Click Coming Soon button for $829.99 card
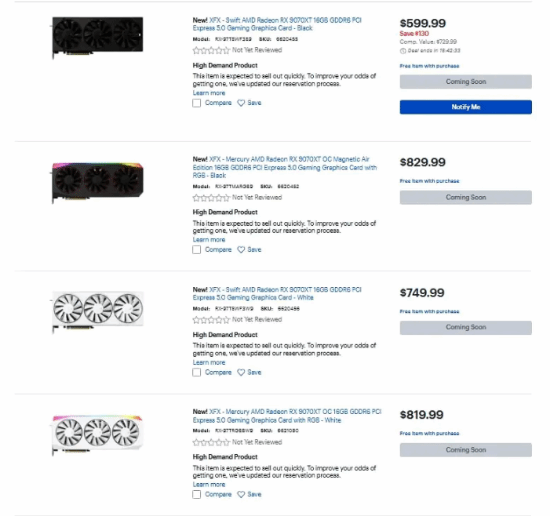 pyautogui.click(x=465, y=197)
